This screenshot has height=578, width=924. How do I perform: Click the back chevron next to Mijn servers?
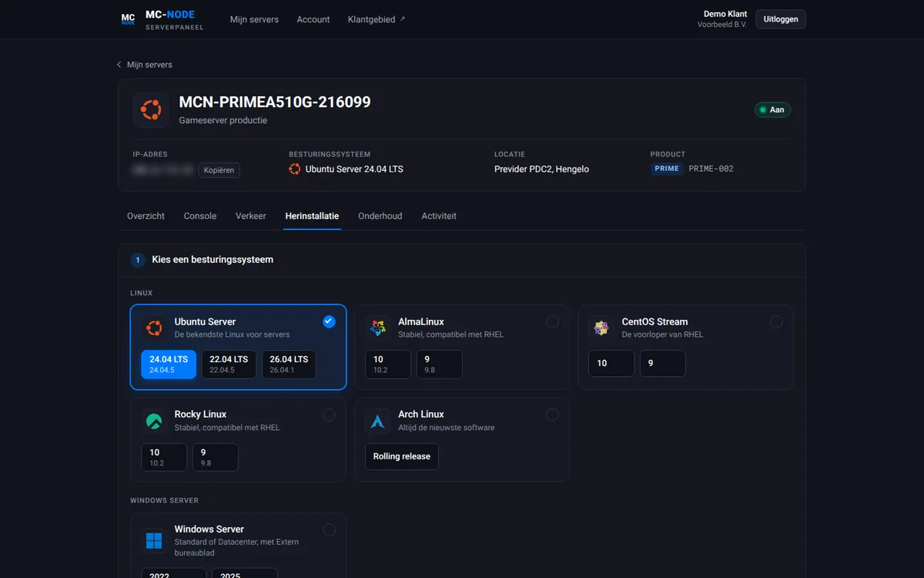pyautogui.click(x=119, y=65)
